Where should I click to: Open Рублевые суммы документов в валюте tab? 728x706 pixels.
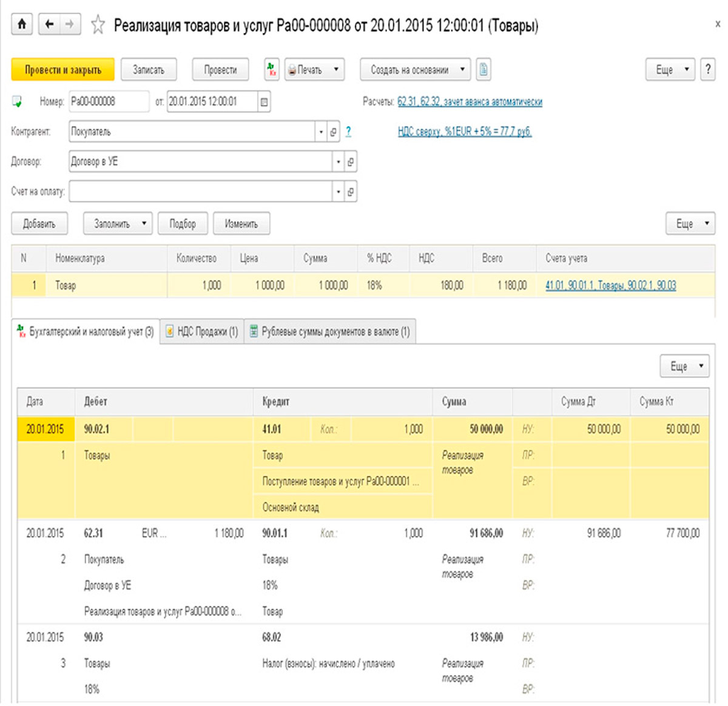tap(330, 332)
